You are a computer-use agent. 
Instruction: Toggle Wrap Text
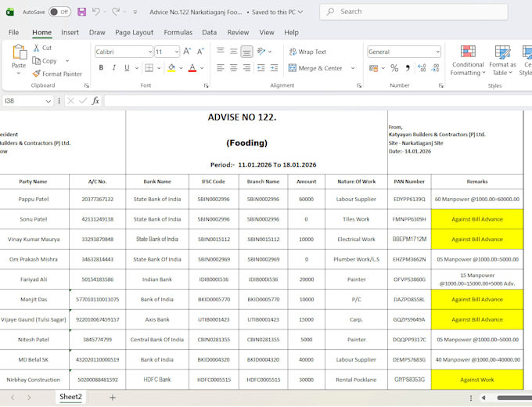[x=307, y=52]
